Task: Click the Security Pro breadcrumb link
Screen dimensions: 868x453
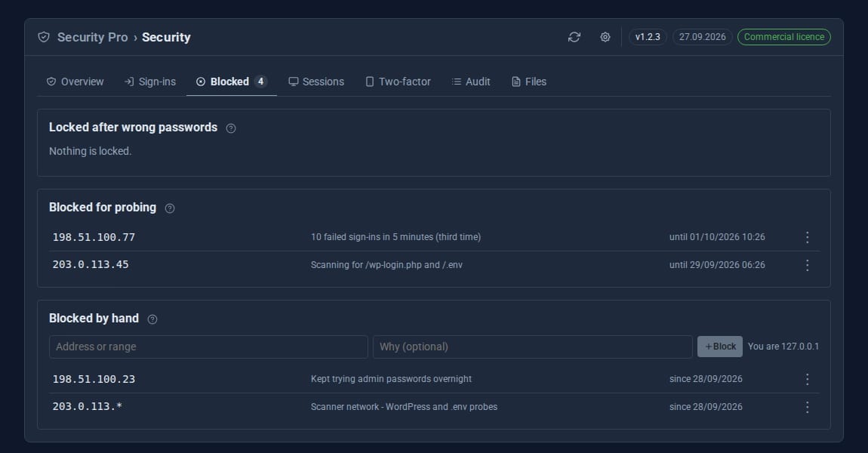Action: tap(92, 37)
